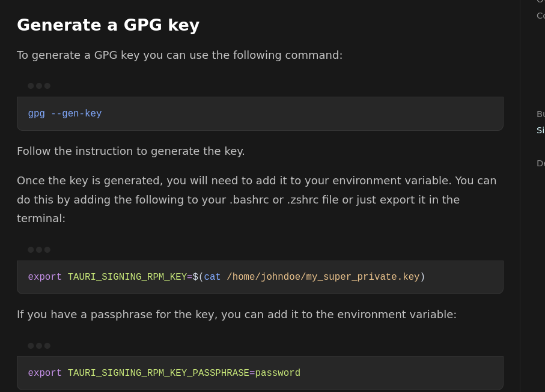Click the "To generate a GPG key" intro sentence

(x=180, y=55)
